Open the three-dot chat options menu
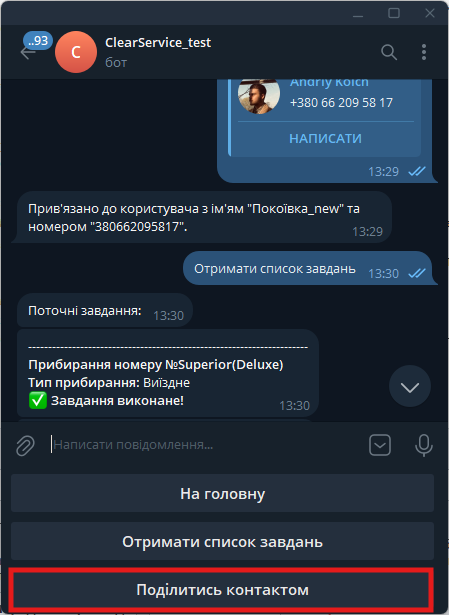Viewport: 449px width, 615px height. point(424,52)
